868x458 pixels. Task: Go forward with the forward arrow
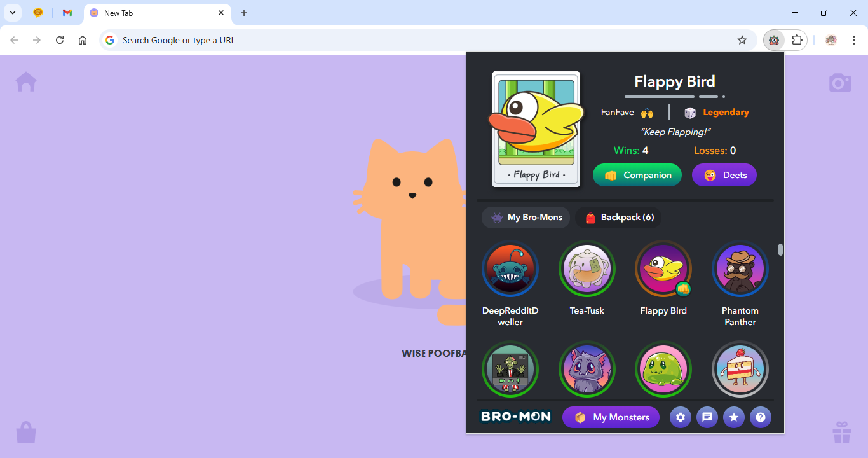point(37,40)
